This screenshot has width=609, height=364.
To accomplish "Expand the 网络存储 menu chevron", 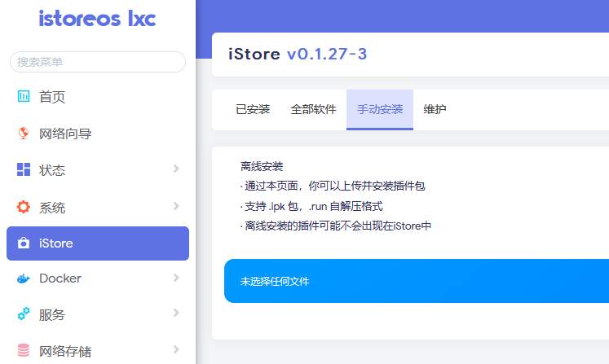I will (x=176, y=349).
